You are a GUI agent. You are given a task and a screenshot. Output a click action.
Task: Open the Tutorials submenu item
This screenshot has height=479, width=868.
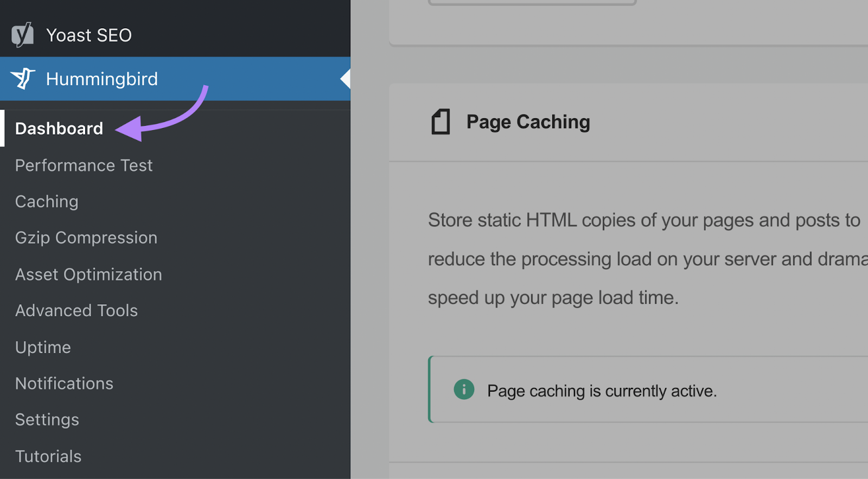click(x=48, y=456)
